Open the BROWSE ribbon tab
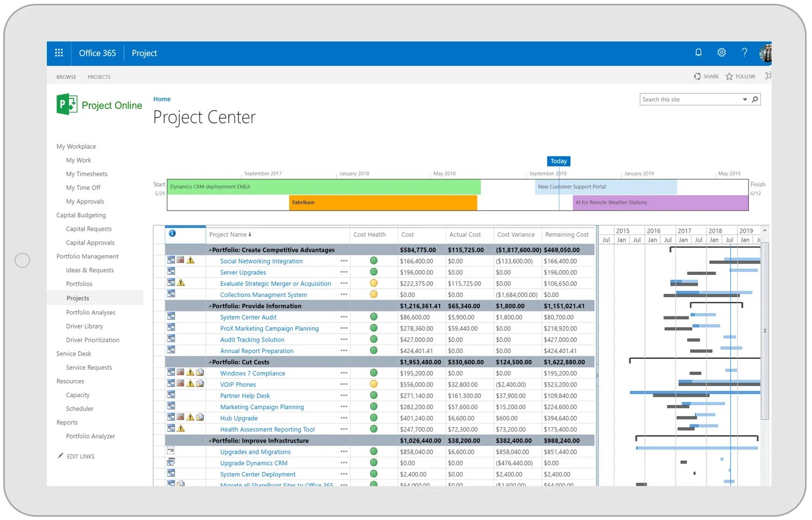 (x=66, y=77)
